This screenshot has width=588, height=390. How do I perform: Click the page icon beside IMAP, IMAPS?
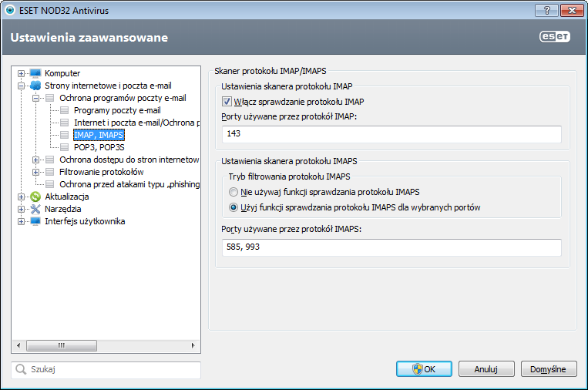(x=65, y=135)
